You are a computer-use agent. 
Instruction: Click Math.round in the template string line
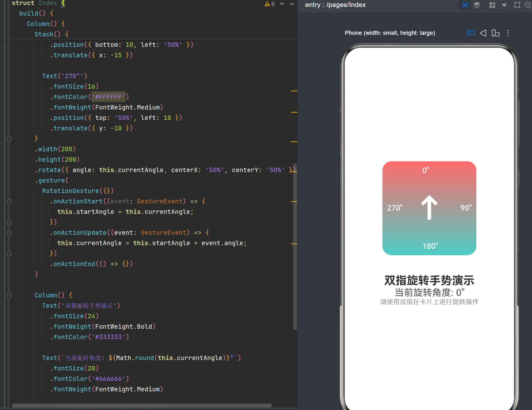(135, 358)
